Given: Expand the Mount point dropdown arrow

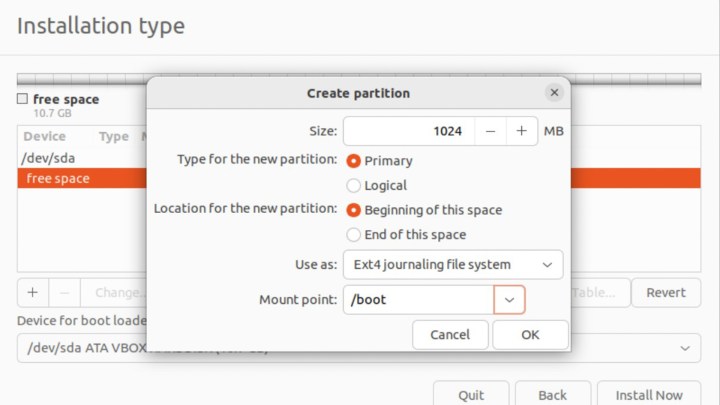Looking at the screenshot, I should (x=509, y=299).
